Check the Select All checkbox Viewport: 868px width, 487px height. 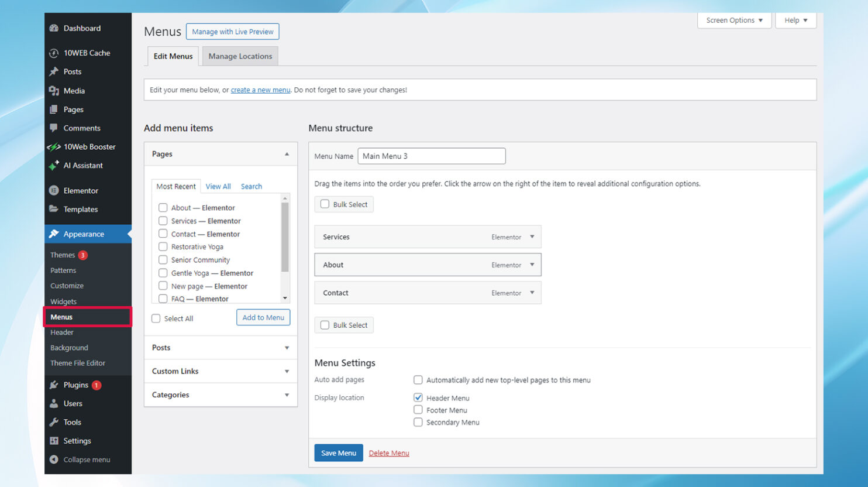pos(156,318)
